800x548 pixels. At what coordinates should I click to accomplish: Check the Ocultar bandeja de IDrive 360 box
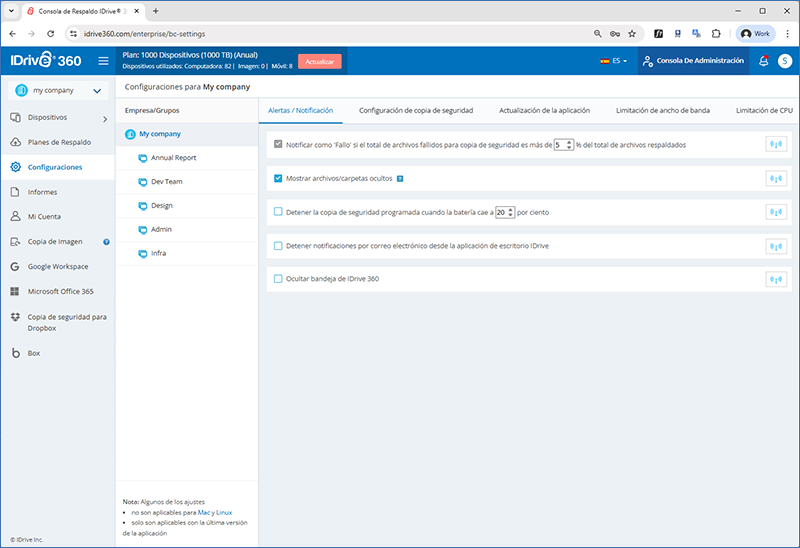coord(278,279)
